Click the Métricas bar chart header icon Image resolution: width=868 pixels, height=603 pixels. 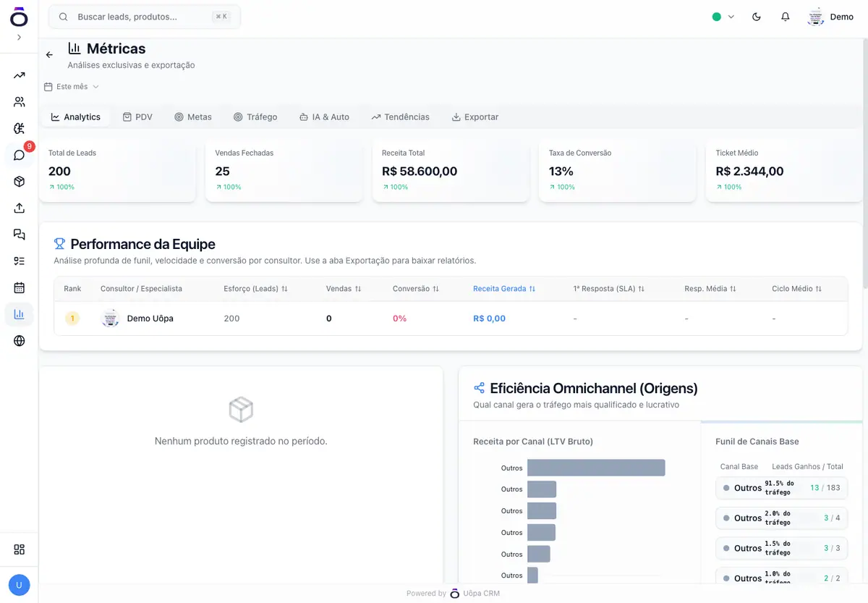pos(75,49)
